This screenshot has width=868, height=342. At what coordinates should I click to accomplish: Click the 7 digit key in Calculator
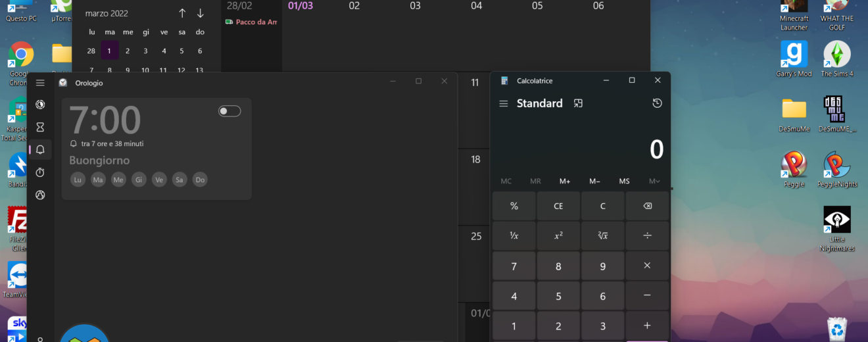click(x=514, y=266)
